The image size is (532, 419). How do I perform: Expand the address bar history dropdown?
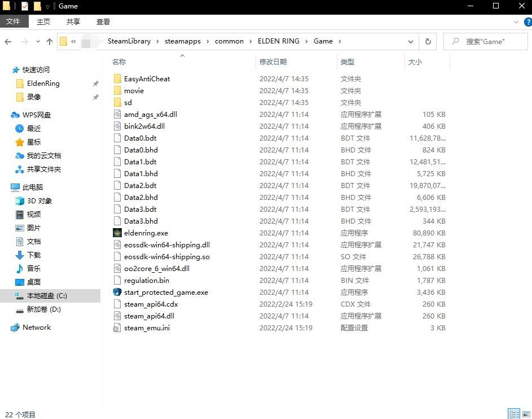point(411,41)
